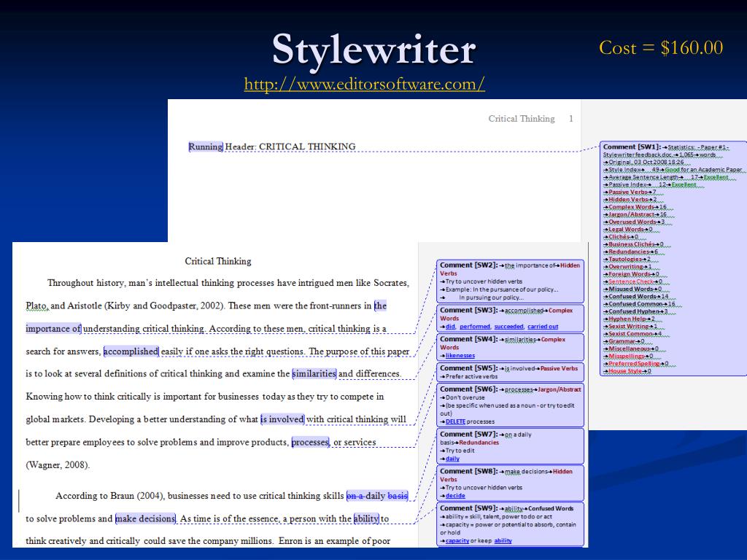Select the Comment [SW6] heading
Viewport: 747px width, 560px height.
pyautogui.click(x=469, y=389)
